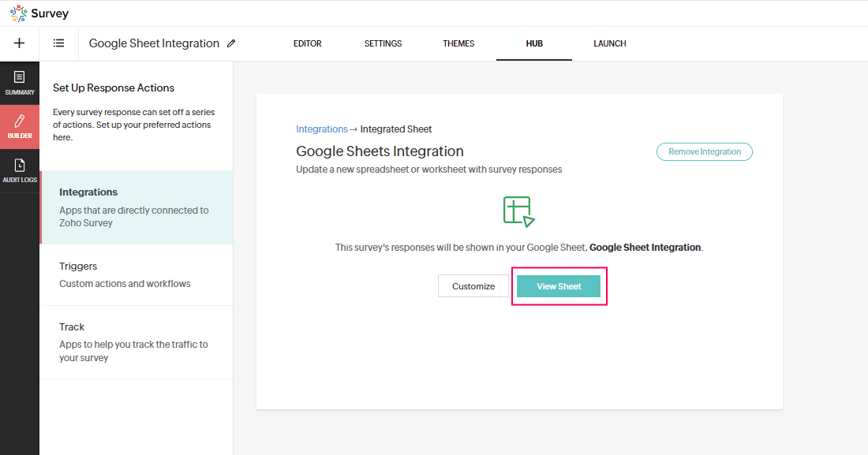Follow the Integrations breadcrumb link
Viewport: 868px width, 455px height.
coord(321,129)
